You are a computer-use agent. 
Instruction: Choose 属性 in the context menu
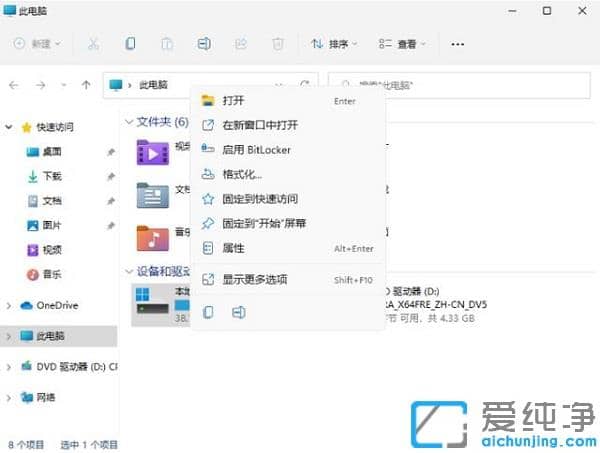pyautogui.click(x=233, y=248)
